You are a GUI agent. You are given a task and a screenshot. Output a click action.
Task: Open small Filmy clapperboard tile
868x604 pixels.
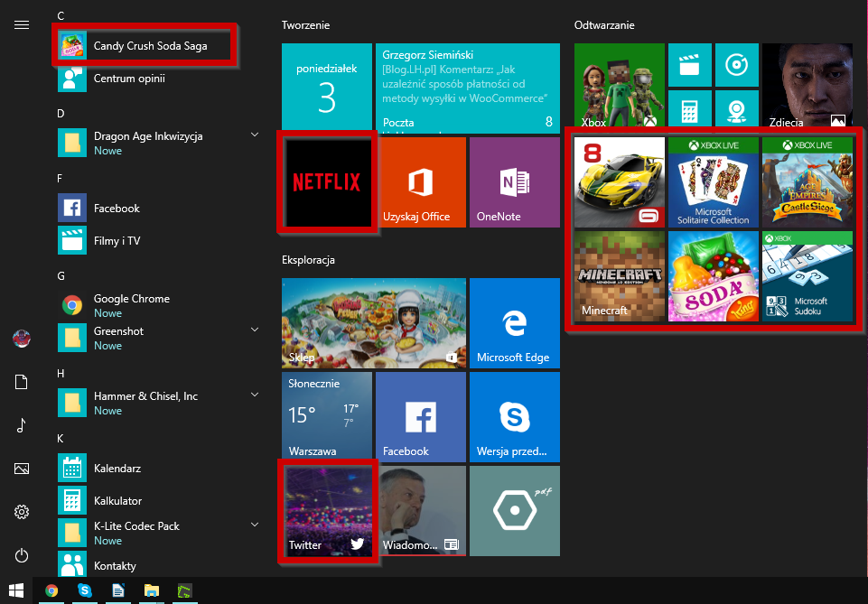click(690, 65)
